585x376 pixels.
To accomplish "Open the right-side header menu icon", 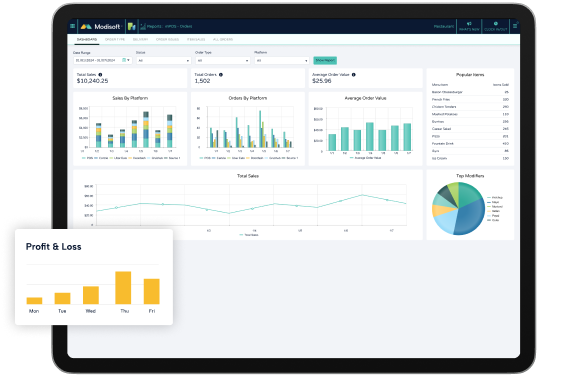I will [x=515, y=26].
